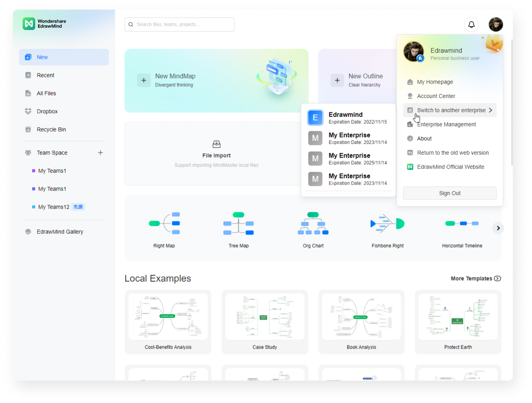The height and width of the screenshot is (403, 532).
Task: Select the Tree Map layout icon
Action: (238, 223)
